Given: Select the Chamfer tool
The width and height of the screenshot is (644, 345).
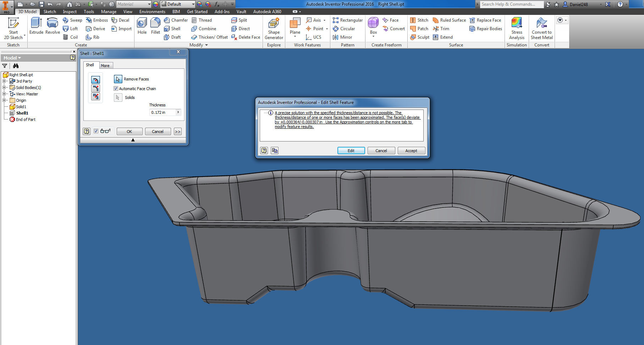Looking at the screenshot, I should click(x=176, y=20).
